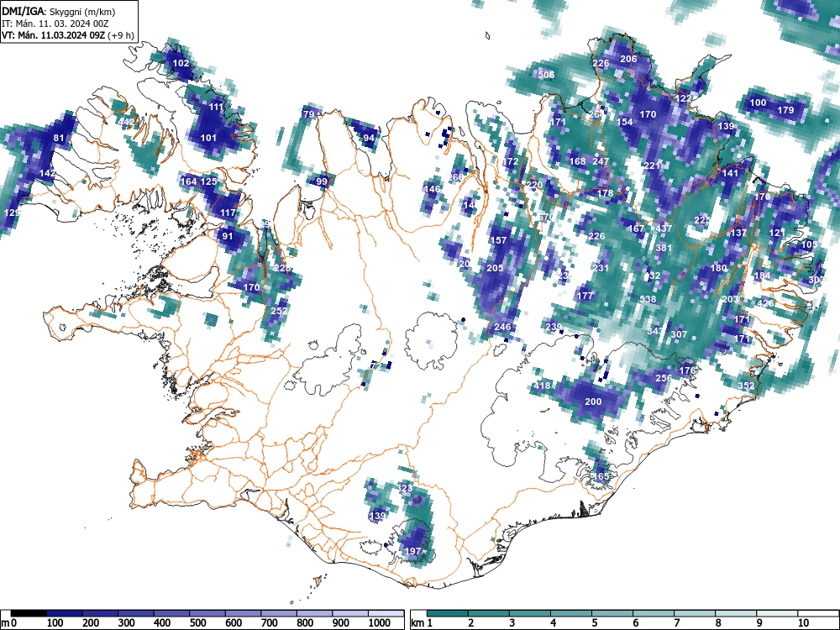Click the 'DMI/IGA: Skyggni (m/km)' title

[x=59, y=11]
